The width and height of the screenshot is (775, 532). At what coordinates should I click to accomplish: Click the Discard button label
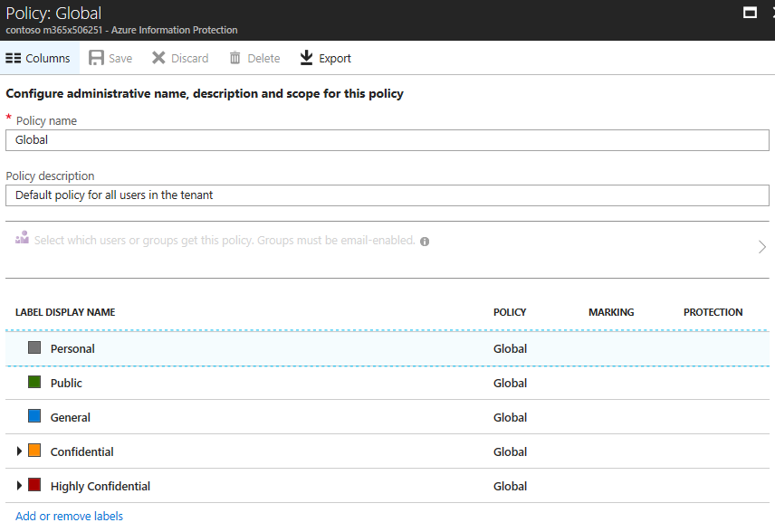190,58
